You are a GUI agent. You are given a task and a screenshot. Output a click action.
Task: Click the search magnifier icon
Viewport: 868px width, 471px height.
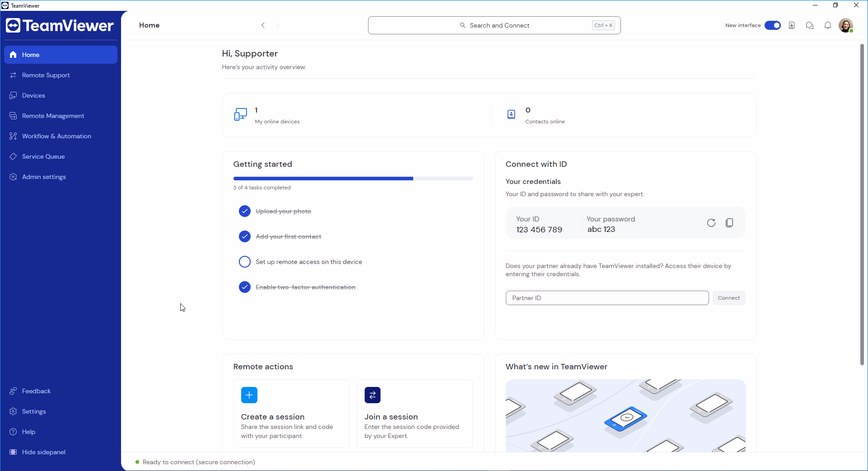pyautogui.click(x=462, y=25)
